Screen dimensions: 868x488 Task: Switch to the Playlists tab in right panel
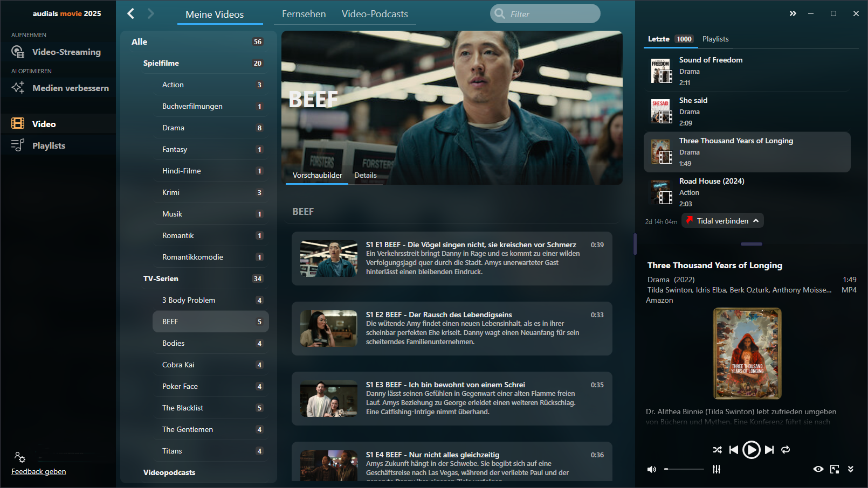(x=715, y=39)
